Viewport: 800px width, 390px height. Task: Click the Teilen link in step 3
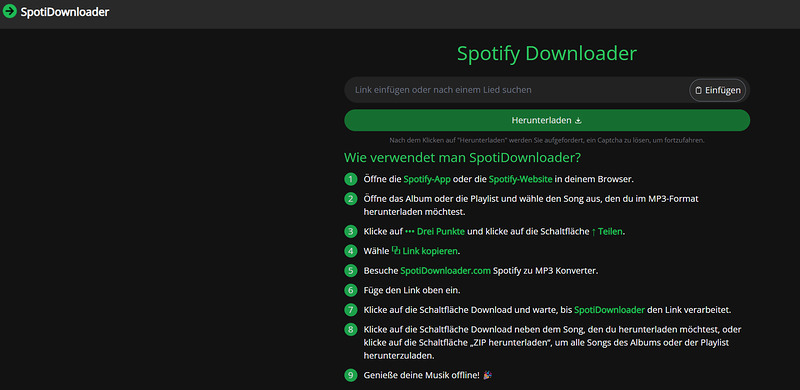pyautogui.click(x=607, y=231)
